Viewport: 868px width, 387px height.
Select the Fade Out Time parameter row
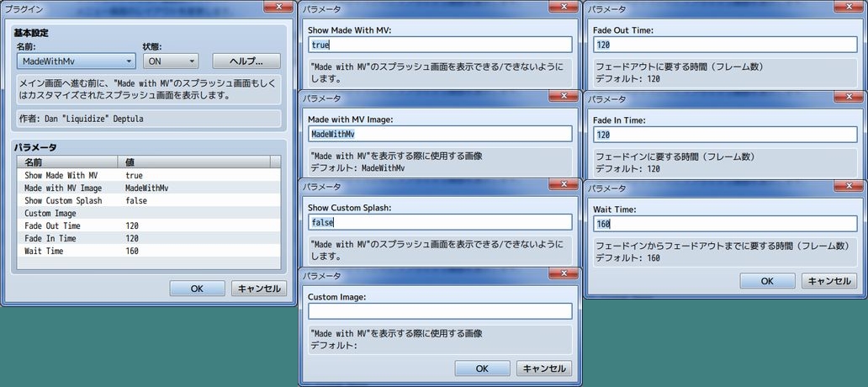pyautogui.click(x=148, y=225)
